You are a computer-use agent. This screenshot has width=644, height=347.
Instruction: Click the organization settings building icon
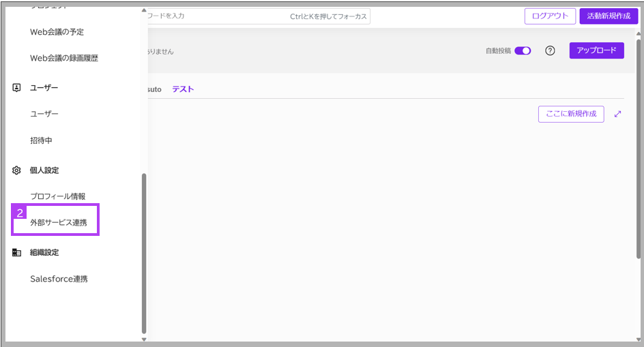16,252
